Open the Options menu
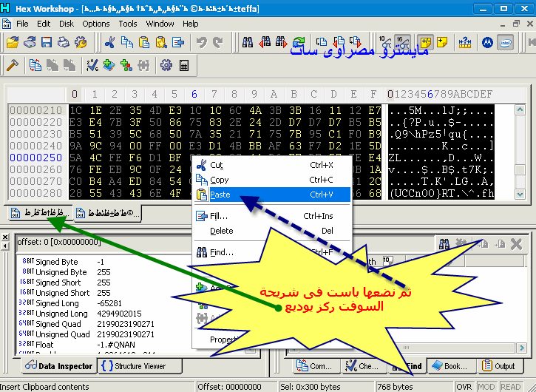 pyautogui.click(x=95, y=24)
